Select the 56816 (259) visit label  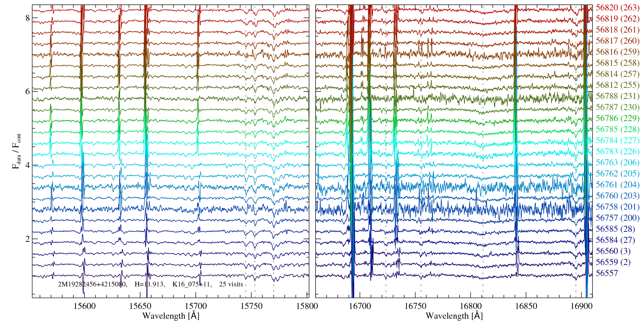coord(618,52)
